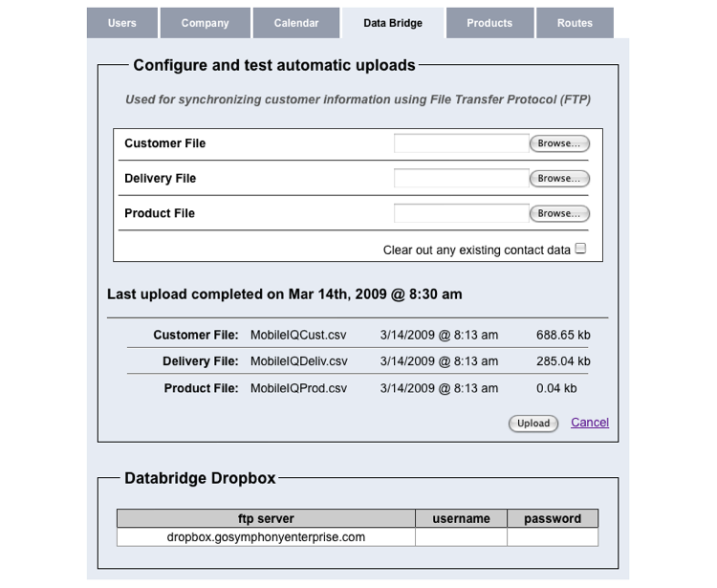Browse for a Product File
The width and height of the screenshot is (717, 588).
click(559, 213)
